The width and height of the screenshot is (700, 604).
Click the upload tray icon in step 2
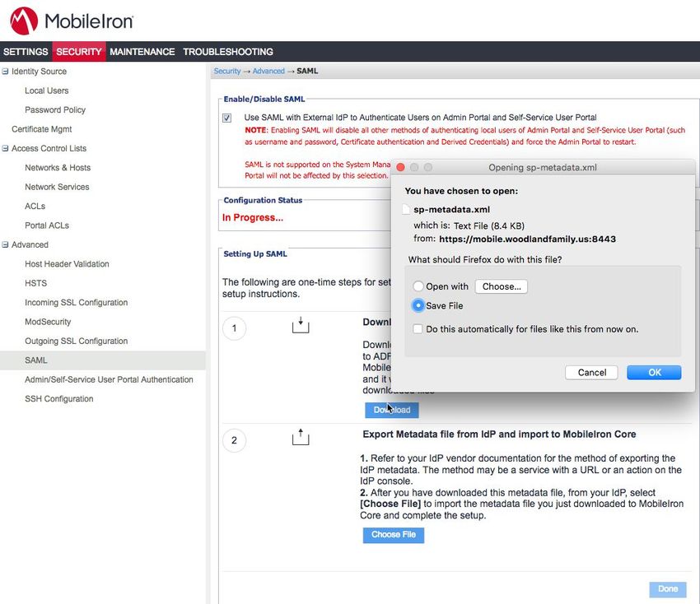(x=301, y=437)
